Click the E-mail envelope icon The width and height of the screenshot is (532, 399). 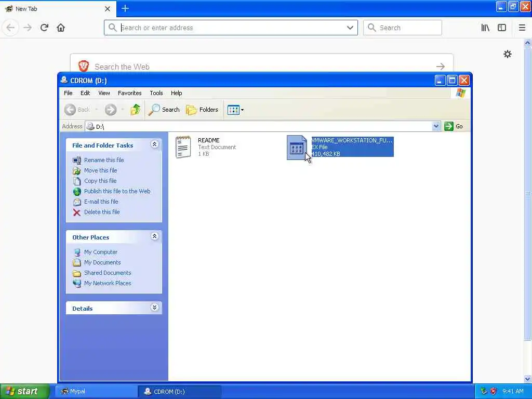(x=77, y=202)
